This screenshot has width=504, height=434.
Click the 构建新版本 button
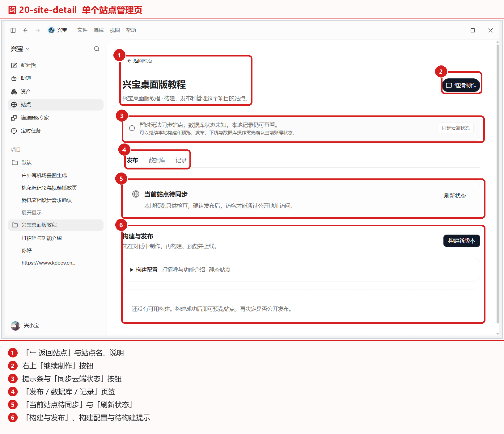click(x=462, y=241)
